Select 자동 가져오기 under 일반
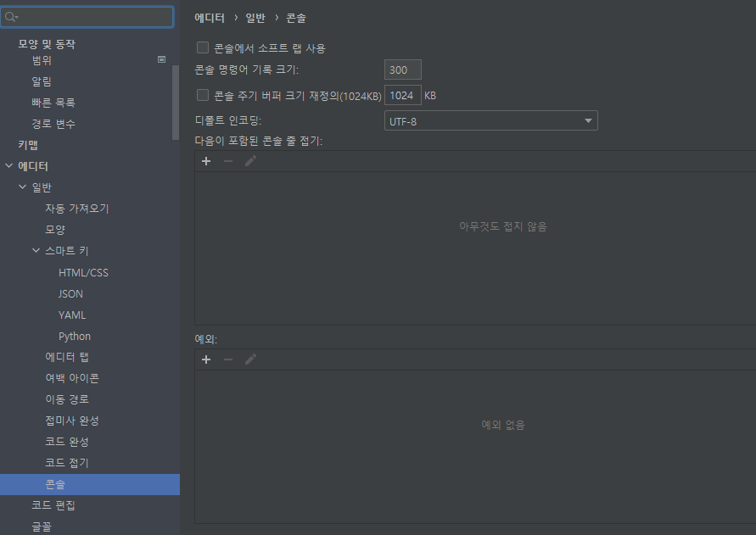756x535 pixels. [77, 209]
